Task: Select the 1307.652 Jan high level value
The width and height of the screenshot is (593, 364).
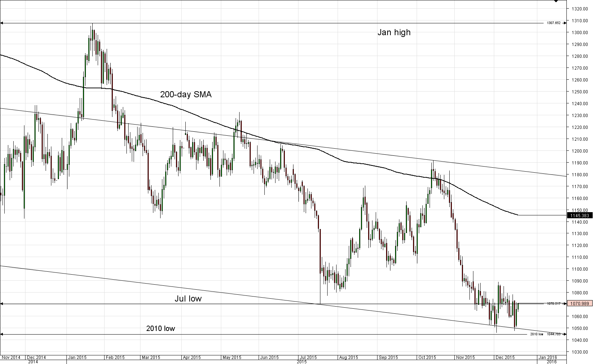Action: (553, 23)
